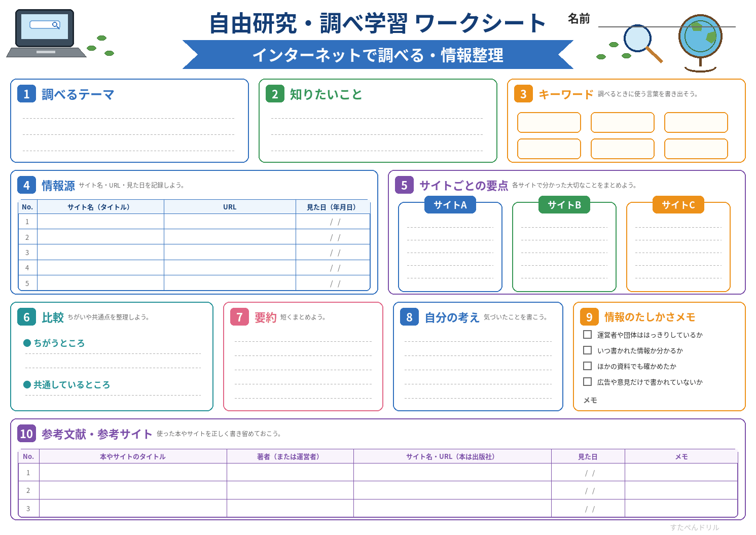Image resolution: width=756 pixels, height=535 pixels.
Task: Click the 見た日(年月日) column header
Action: (333, 207)
